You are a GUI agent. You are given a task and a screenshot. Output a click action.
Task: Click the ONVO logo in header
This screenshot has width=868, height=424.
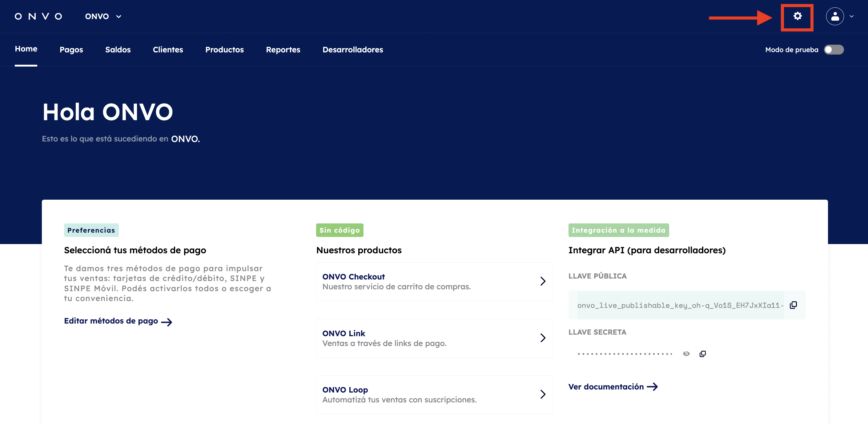38,16
